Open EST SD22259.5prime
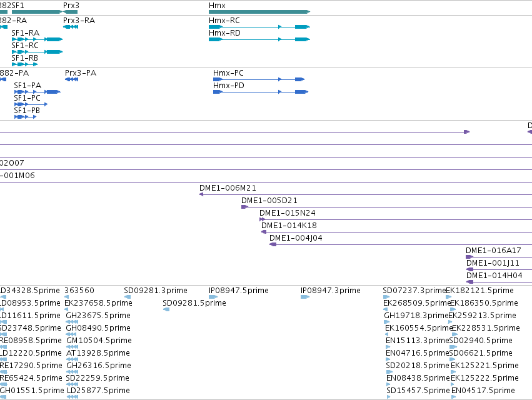 98,378
